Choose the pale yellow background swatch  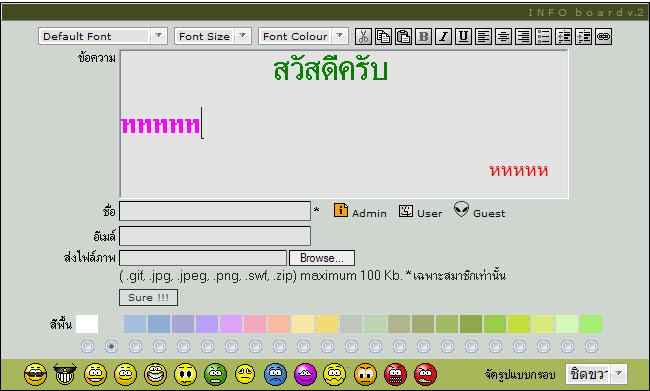click(x=303, y=324)
